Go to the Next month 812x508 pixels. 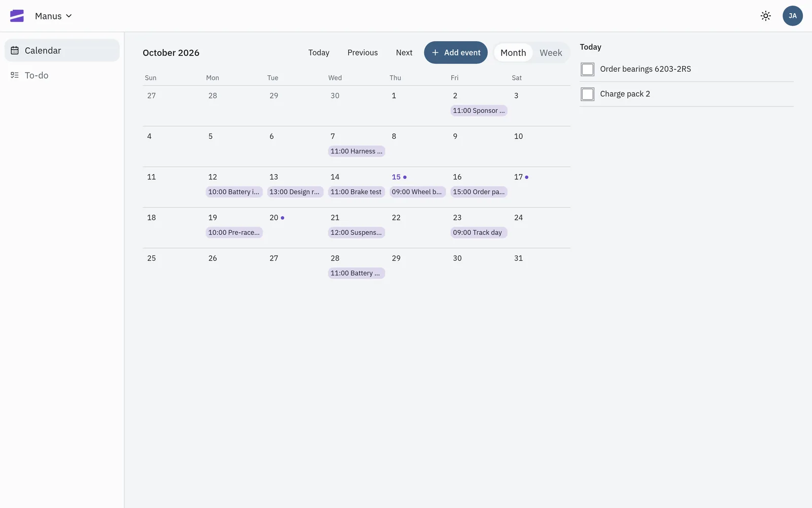coord(404,52)
